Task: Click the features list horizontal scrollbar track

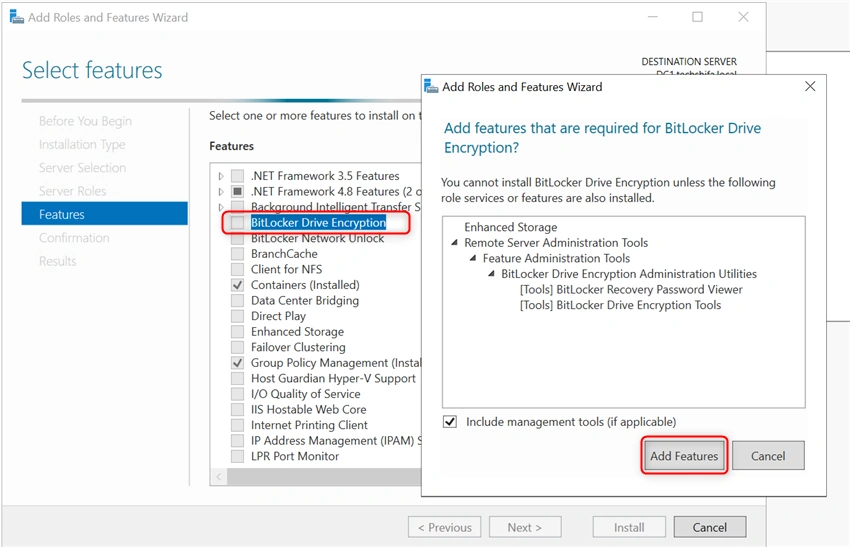Action: (x=324, y=477)
